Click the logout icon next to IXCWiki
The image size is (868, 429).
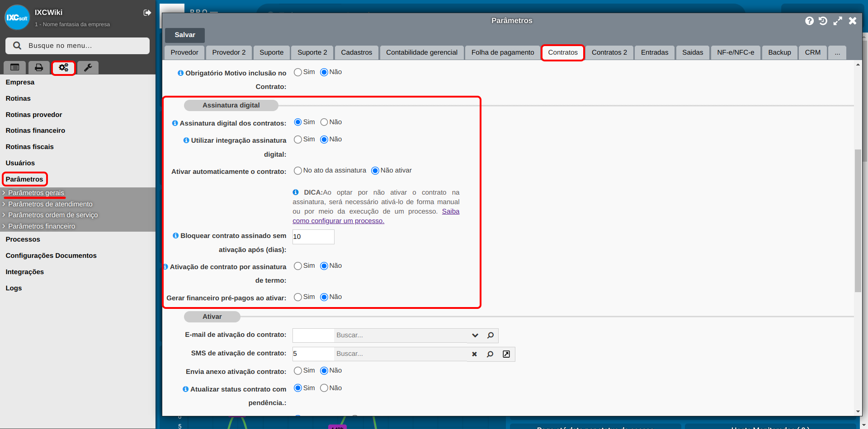click(147, 13)
